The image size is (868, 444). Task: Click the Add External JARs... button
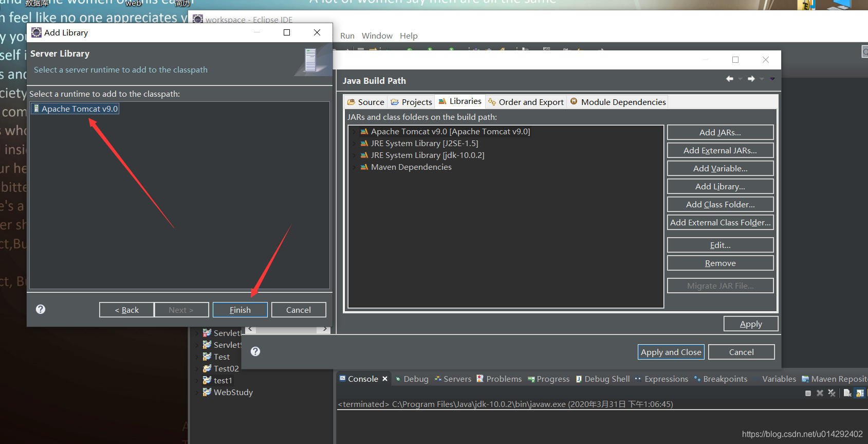[x=720, y=150]
